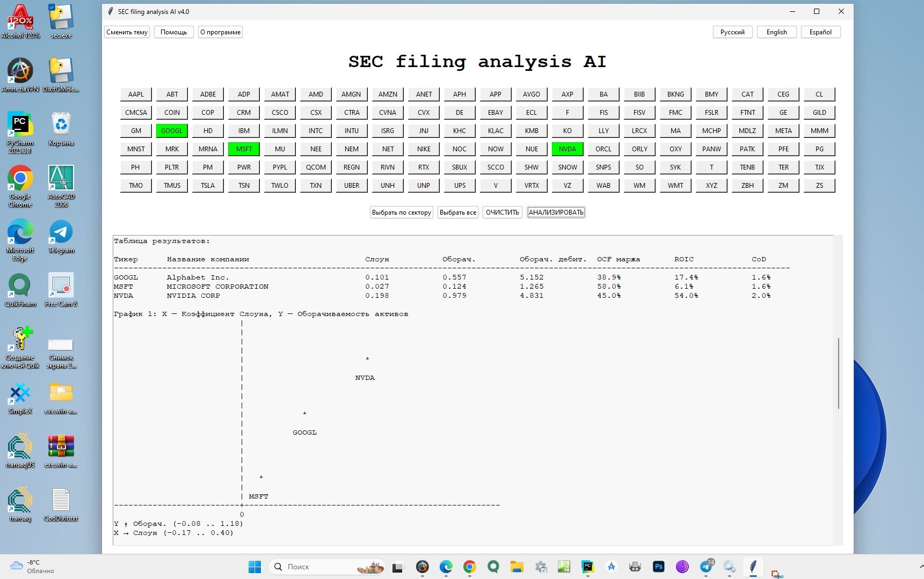This screenshot has height=579, width=924.
Task: Open File Explorer from the taskbar
Action: 516,567
